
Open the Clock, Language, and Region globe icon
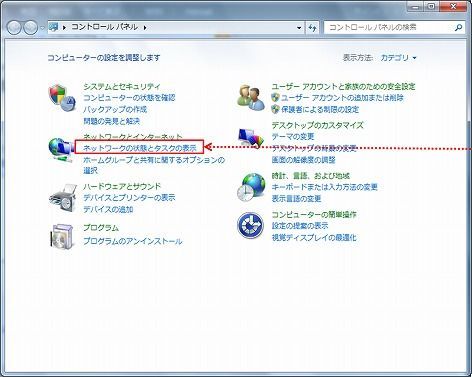pyautogui.click(x=251, y=187)
